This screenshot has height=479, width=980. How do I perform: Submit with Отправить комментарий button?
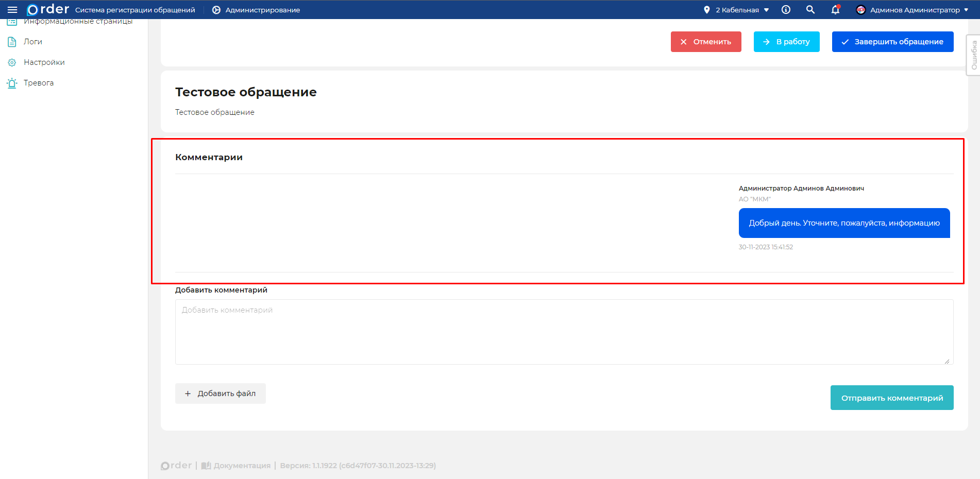click(x=892, y=398)
